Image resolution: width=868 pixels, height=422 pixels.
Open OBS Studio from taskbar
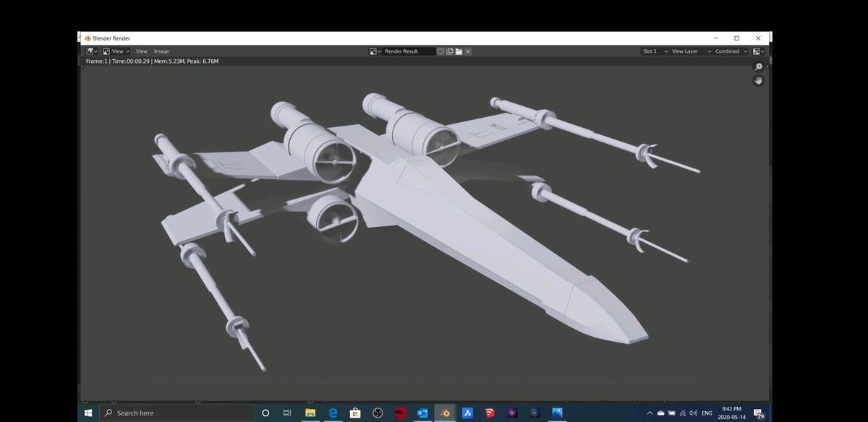click(x=378, y=413)
